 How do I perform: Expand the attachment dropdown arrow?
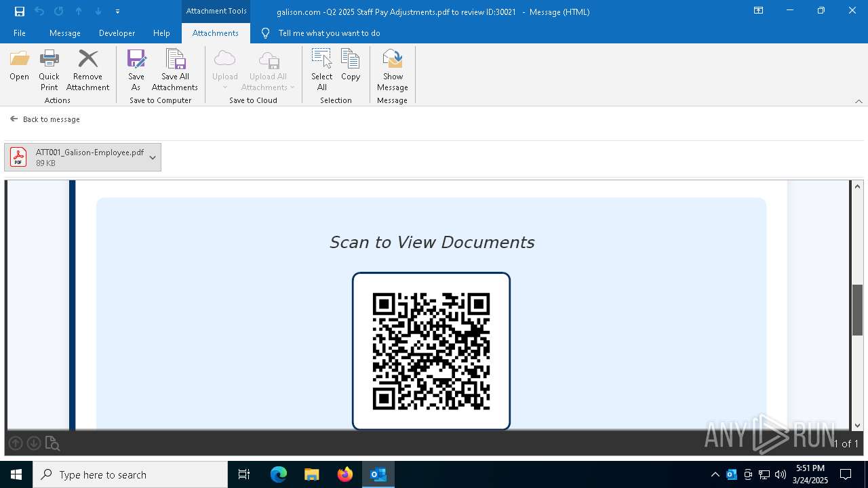point(153,157)
